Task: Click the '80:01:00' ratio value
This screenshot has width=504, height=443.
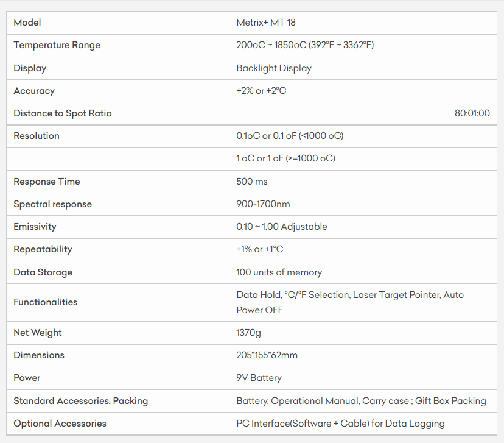Action: coord(472,113)
